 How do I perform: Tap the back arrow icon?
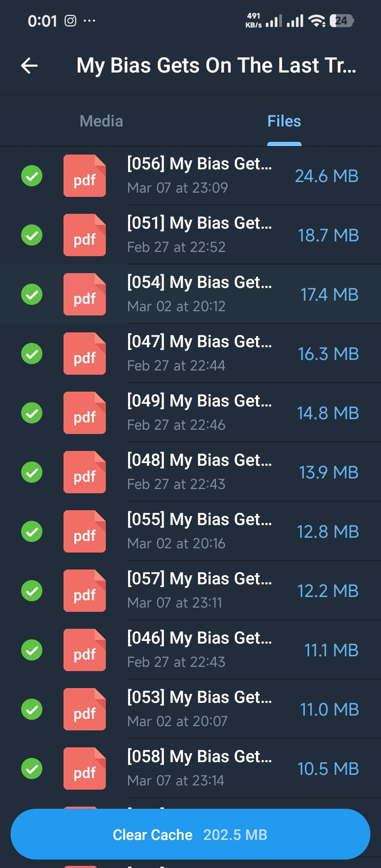click(x=30, y=66)
